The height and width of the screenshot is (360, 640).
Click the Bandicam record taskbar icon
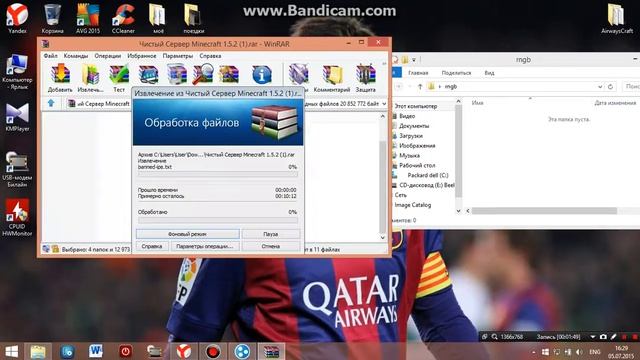click(x=213, y=351)
